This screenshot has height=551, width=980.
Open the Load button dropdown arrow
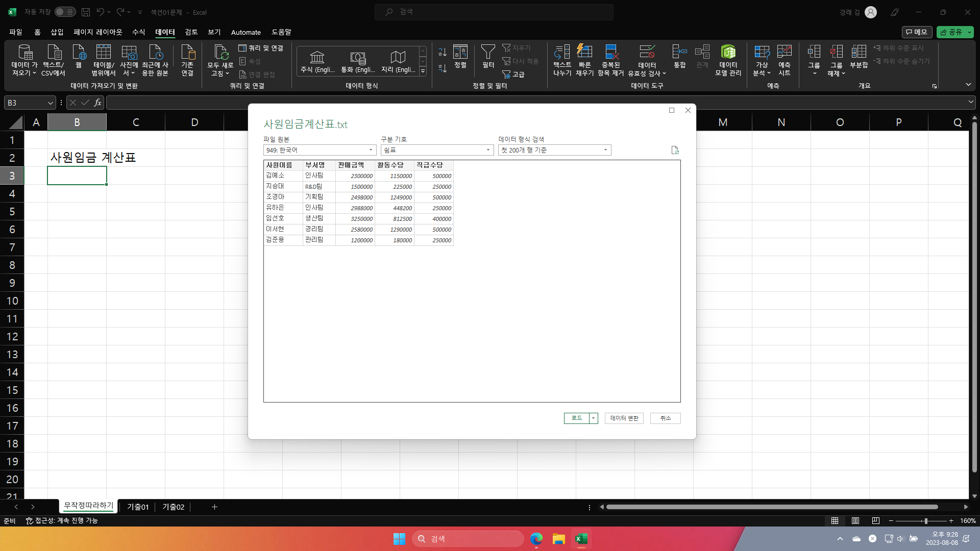tap(593, 418)
